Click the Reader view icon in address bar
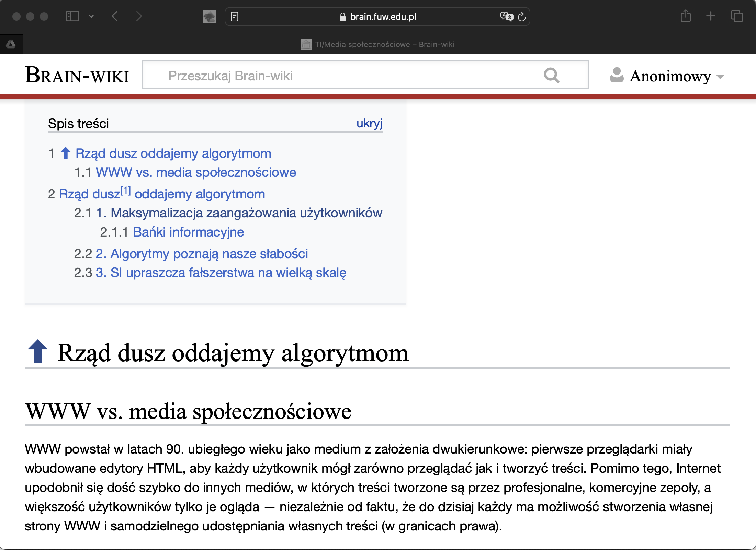The height and width of the screenshot is (550, 756). pyautogui.click(x=235, y=16)
